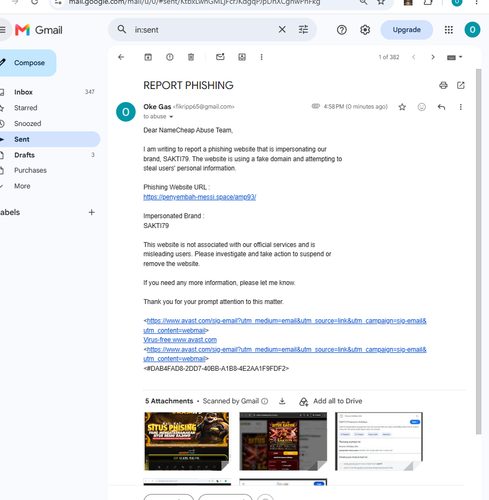Image resolution: width=489 pixels, height=500 pixels.
Task: Archive this email
Action: point(148,57)
